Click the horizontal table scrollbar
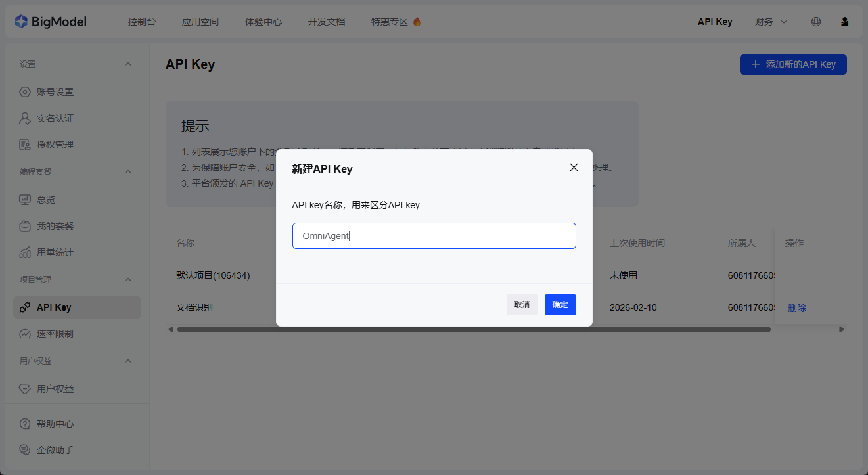 pyautogui.click(x=473, y=329)
